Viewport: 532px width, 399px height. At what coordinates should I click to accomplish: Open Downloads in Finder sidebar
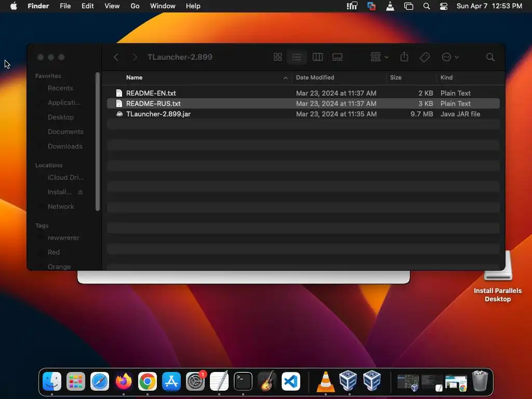tap(65, 146)
